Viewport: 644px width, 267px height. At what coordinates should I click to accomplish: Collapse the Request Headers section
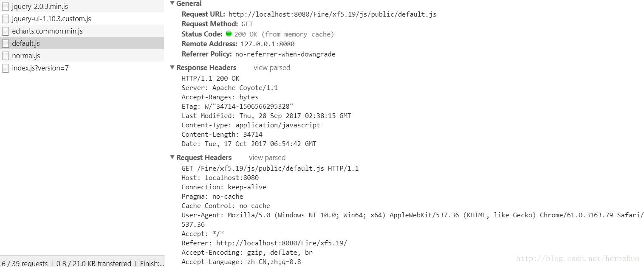172,157
